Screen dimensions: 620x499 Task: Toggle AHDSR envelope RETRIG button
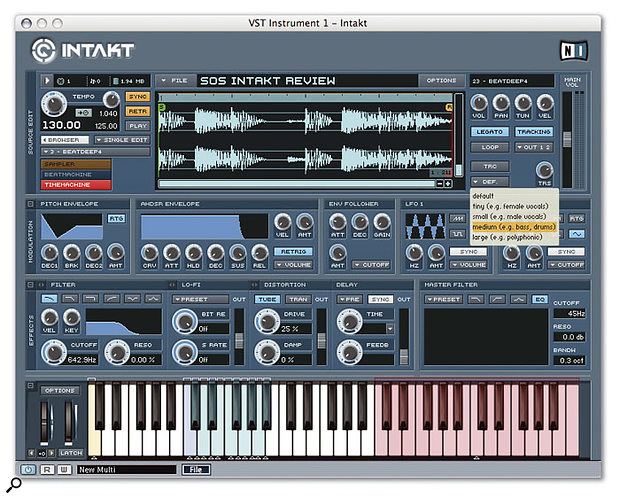(293, 251)
